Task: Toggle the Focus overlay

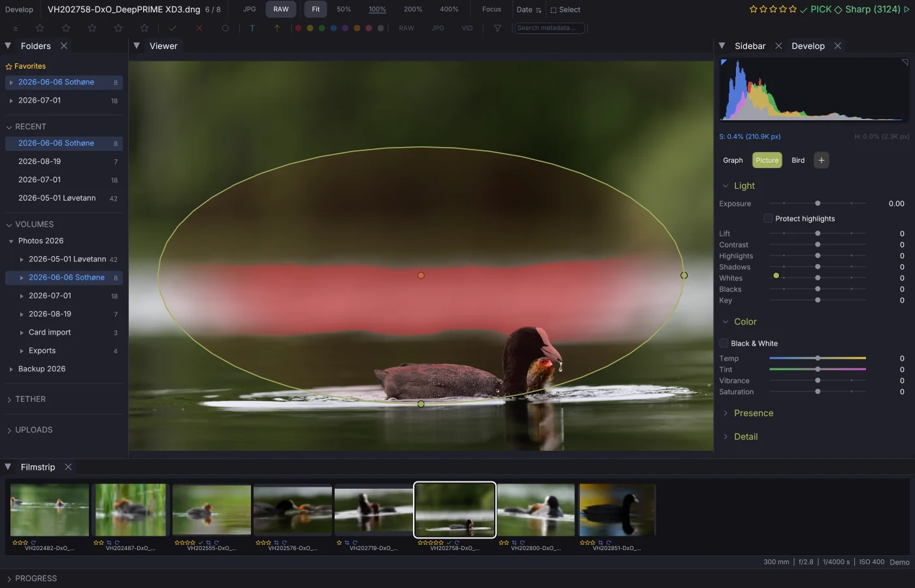Action: (491, 9)
